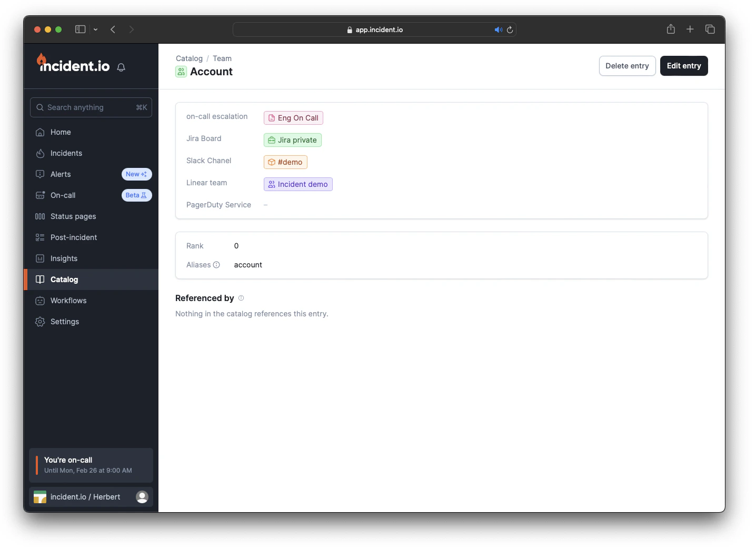Expand the sidebar dropdown chevron
The width and height of the screenshot is (756, 549).
point(95,30)
